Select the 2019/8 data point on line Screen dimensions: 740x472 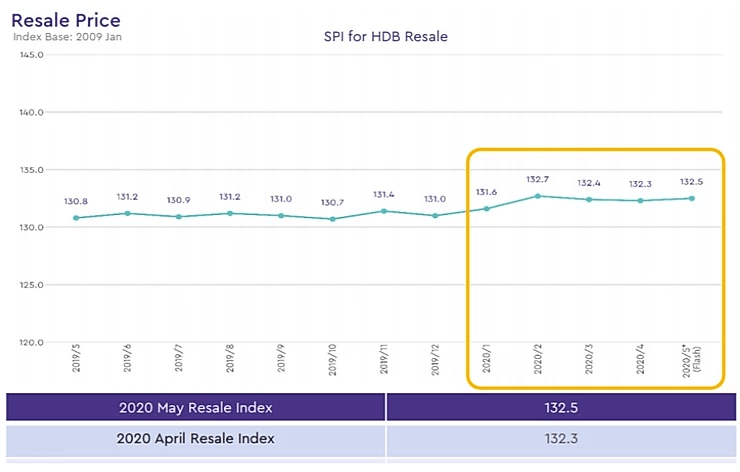pyautogui.click(x=230, y=213)
